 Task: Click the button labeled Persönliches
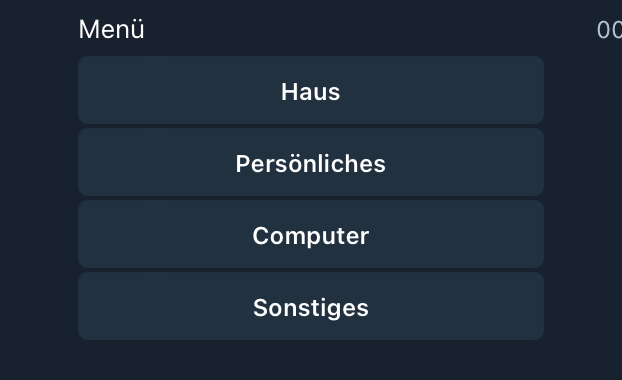311,162
